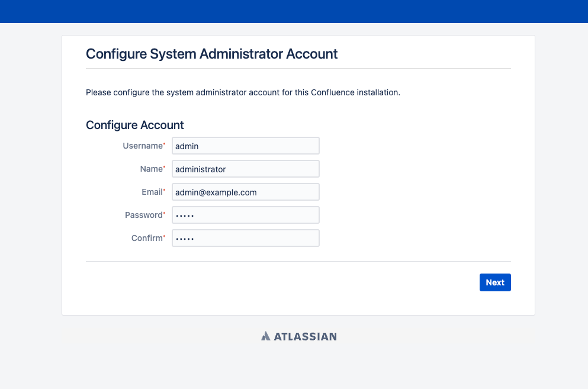Click the Atlassian triangle logo icon
Viewport: 588px width, 389px height.
(265, 336)
